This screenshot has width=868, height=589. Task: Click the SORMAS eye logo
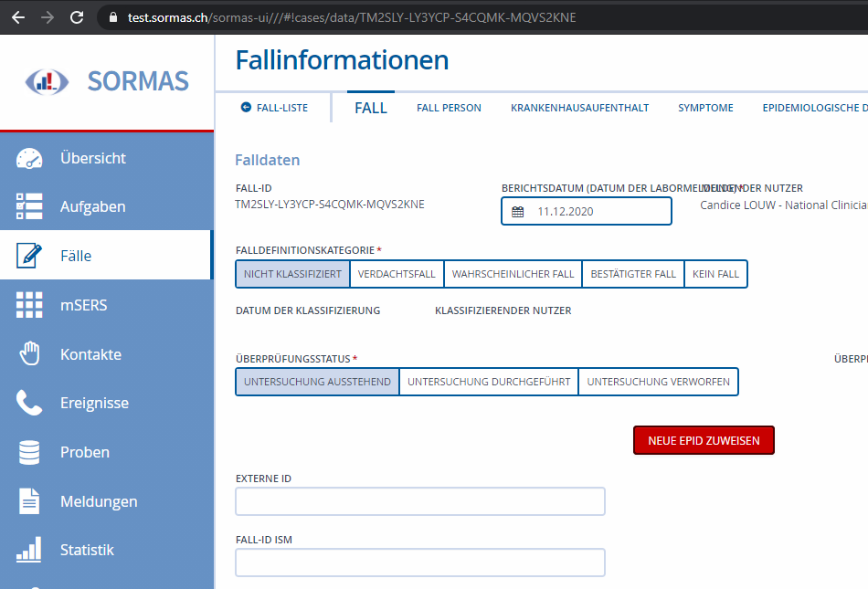click(x=47, y=82)
